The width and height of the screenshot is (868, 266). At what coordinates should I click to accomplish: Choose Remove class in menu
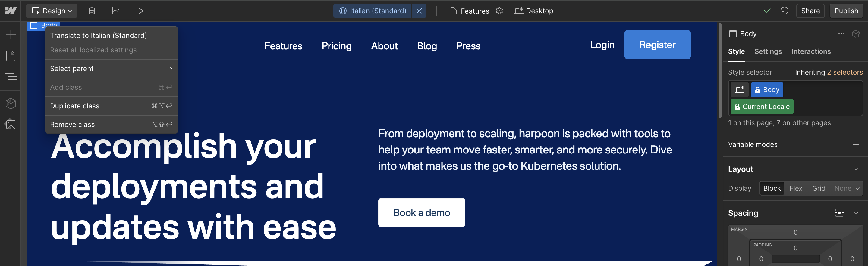tap(111, 125)
